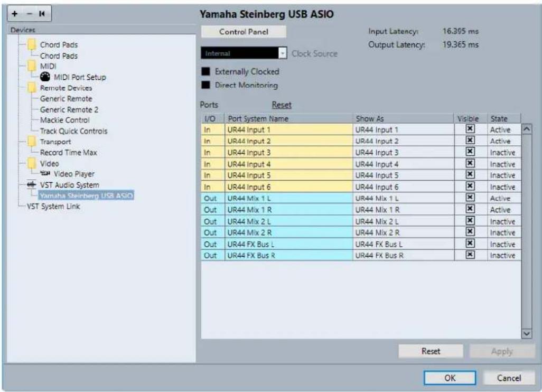This screenshot has width=542, height=392.
Task: Toggle Visible checkbox for UR44 Mix 1 L
Action: [470, 198]
